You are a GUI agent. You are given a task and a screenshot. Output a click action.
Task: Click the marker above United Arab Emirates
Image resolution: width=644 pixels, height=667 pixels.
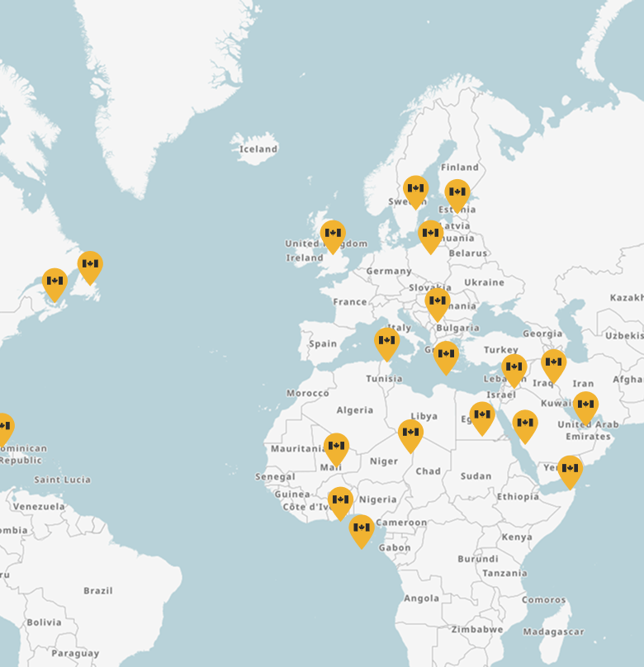tap(585, 406)
